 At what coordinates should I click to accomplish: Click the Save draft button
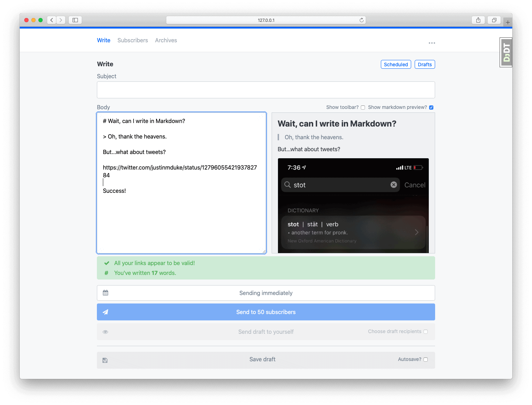pos(266,360)
